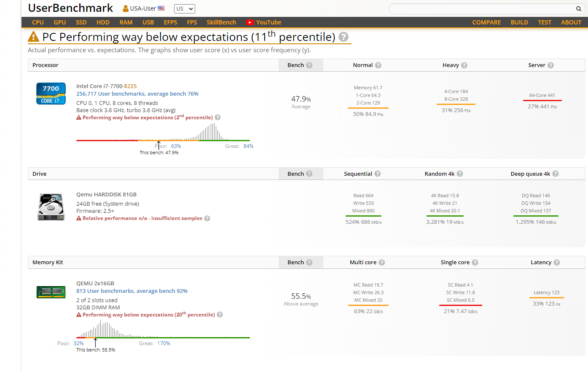The height and width of the screenshot is (370, 588).
Task: Click help icon beside Deep queue 4k
Action: click(556, 174)
